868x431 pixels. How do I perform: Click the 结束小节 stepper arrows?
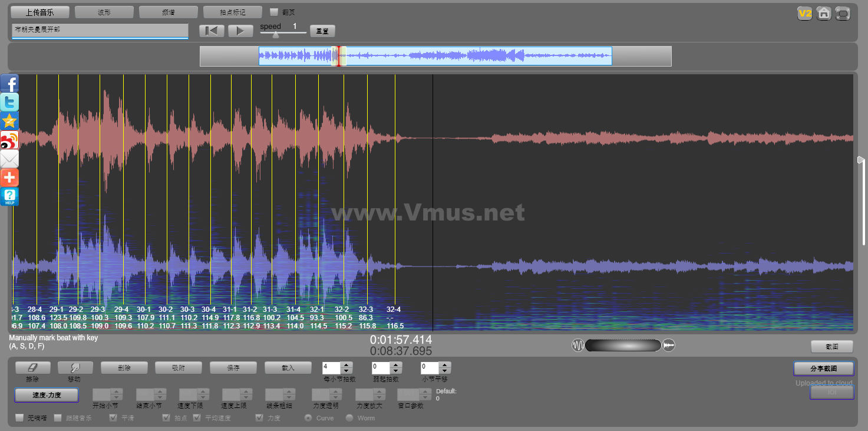coord(160,394)
